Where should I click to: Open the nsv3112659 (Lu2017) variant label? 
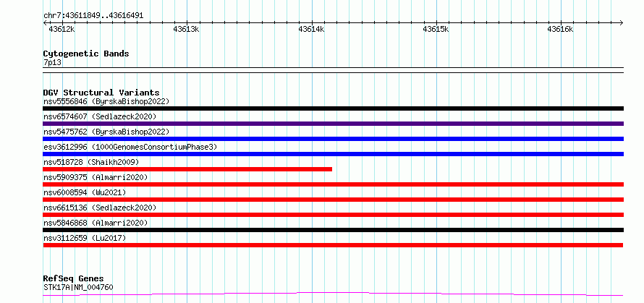coord(85,238)
